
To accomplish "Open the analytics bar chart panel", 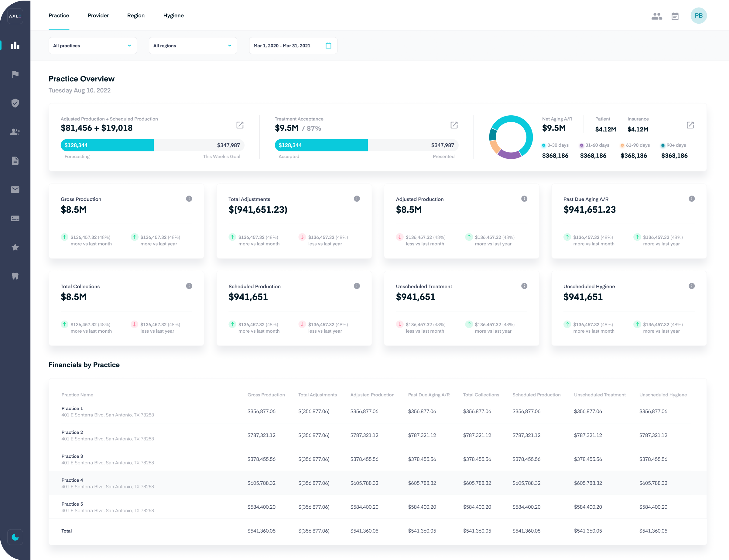I will tap(15, 46).
